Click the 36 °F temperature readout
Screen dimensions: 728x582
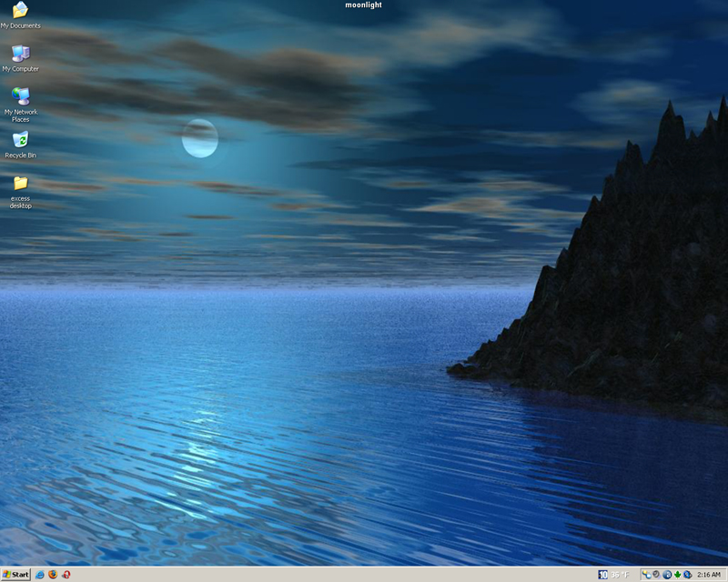click(x=620, y=575)
